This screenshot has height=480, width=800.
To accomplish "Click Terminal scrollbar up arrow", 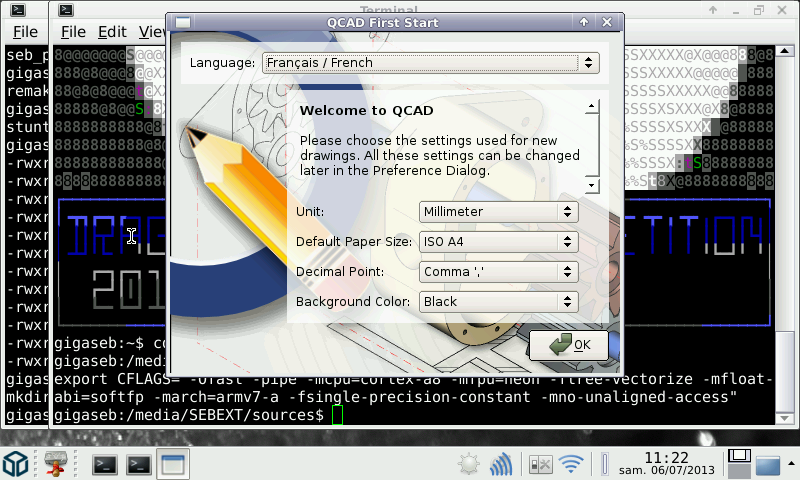I will pos(784,51).
